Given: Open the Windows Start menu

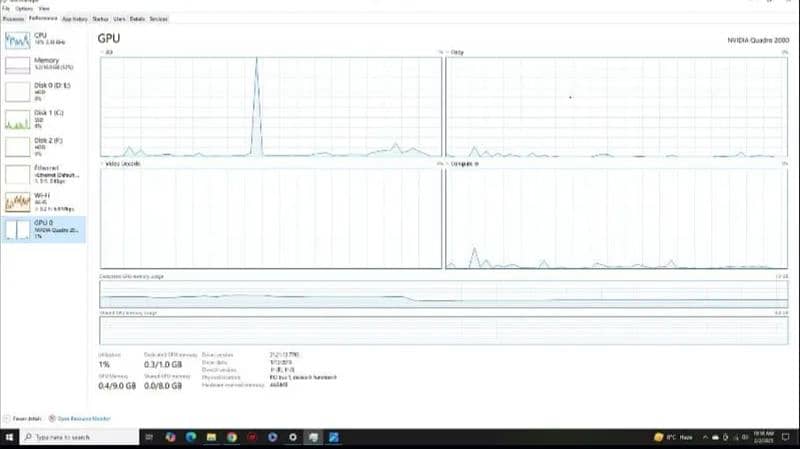Looking at the screenshot, I should coord(9,437).
